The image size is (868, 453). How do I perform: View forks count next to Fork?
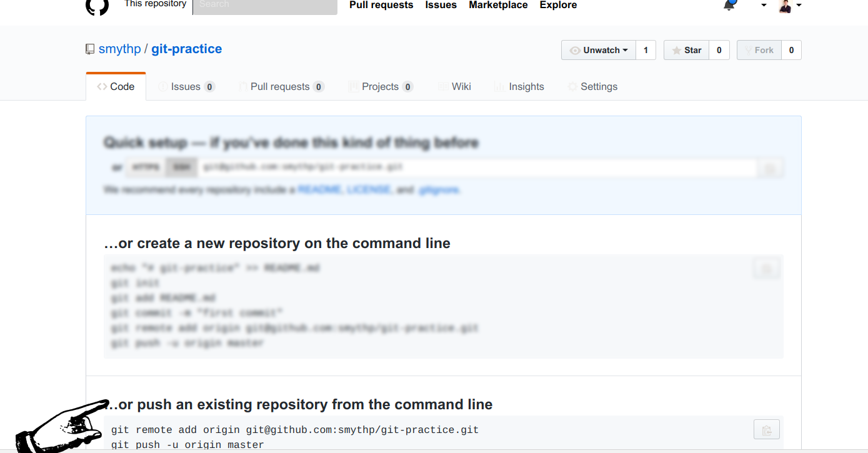click(x=791, y=50)
